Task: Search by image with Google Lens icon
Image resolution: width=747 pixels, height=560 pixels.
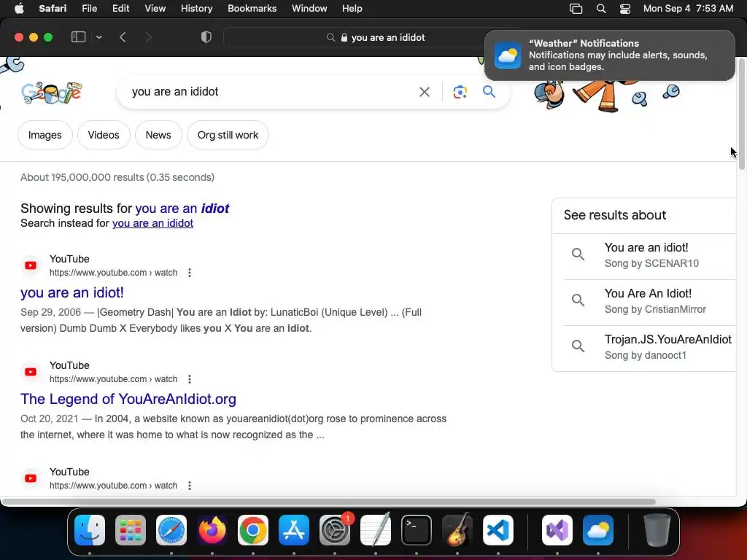Action: click(460, 92)
